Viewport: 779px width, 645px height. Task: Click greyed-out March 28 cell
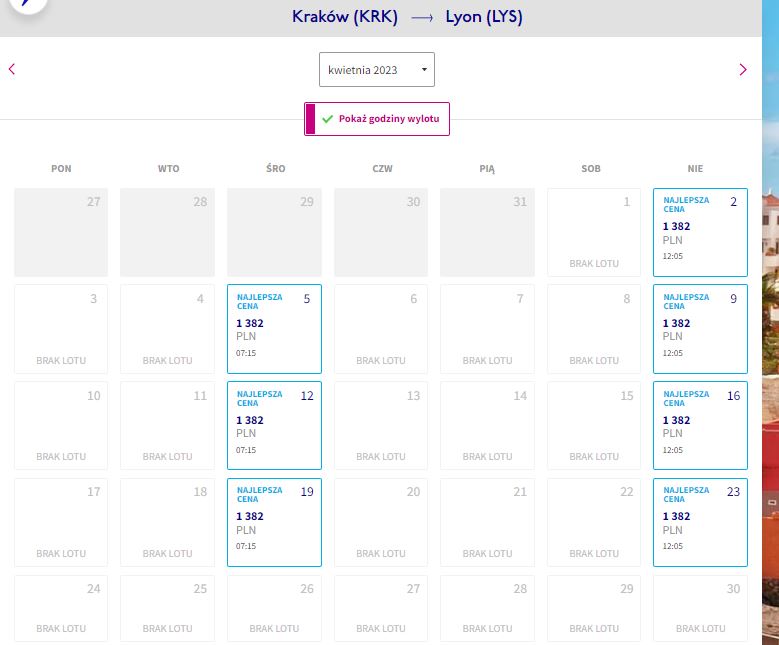pyautogui.click(x=167, y=232)
